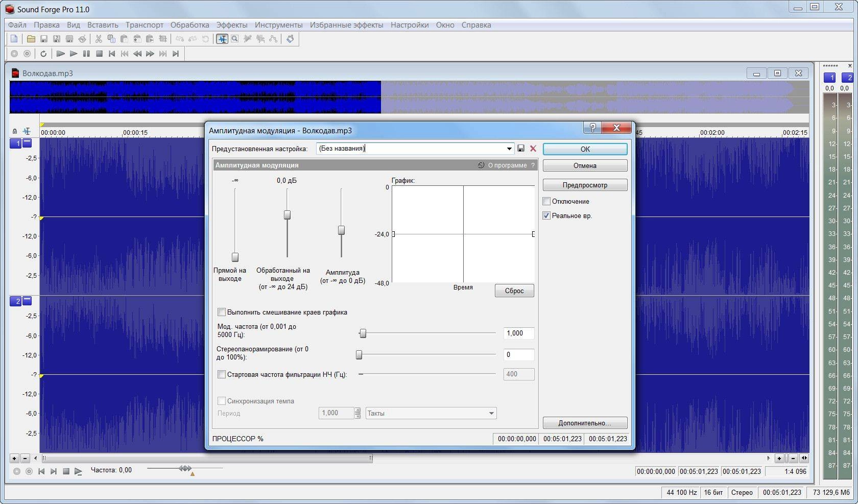Select the Envelope tool icon

tap(273, 39)
